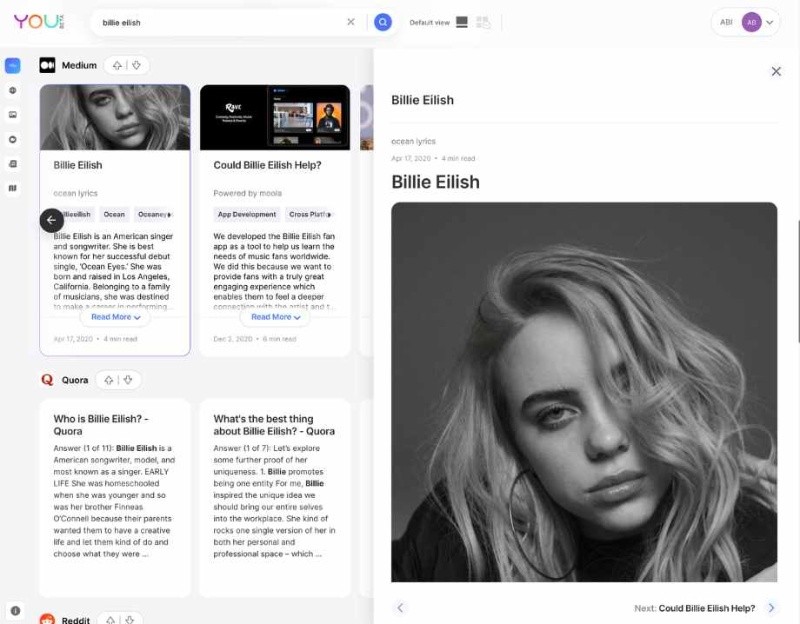Close the Billie Eilish preview panel
800x624 pixels.
click(x=776, y=71)
